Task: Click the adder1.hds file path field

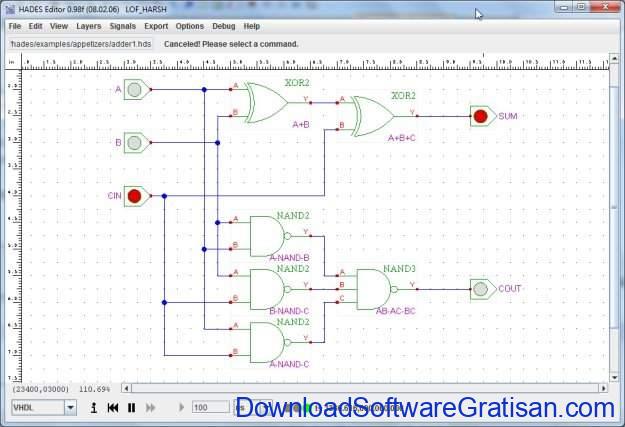Action: pos(81,44)
